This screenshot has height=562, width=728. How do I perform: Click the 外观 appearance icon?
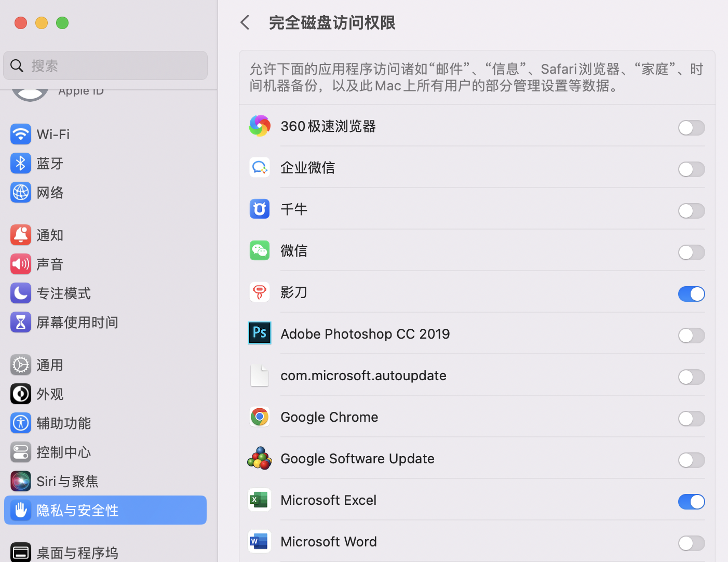click(21, 394)
